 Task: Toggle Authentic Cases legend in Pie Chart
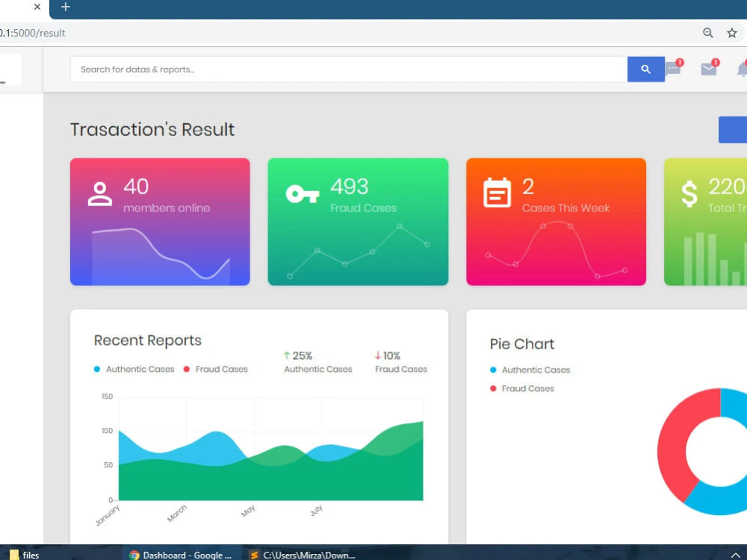click(x=530, y=370)
